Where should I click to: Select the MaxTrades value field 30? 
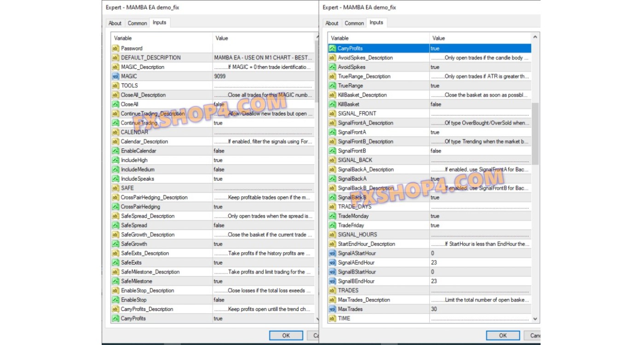point(480,309)
